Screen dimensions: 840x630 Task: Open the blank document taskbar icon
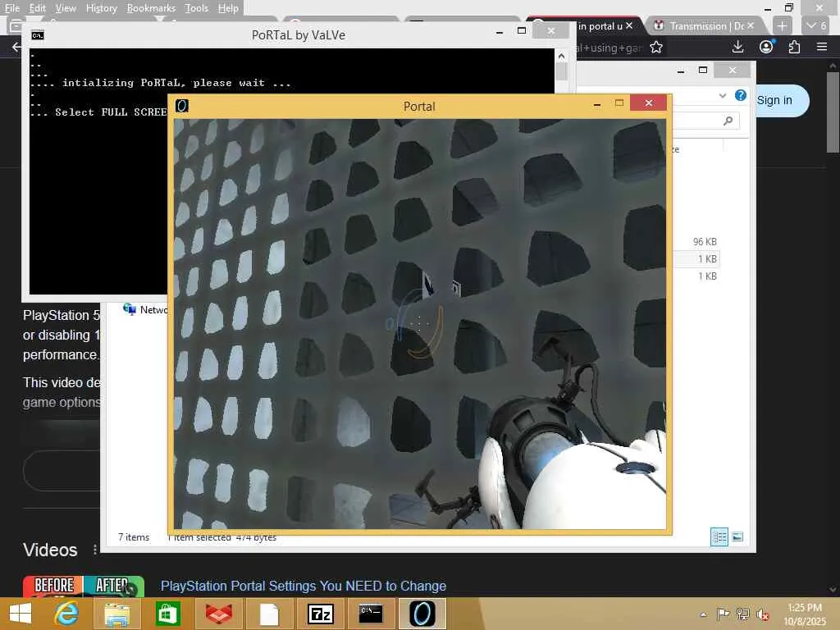[x=269, y=614]
